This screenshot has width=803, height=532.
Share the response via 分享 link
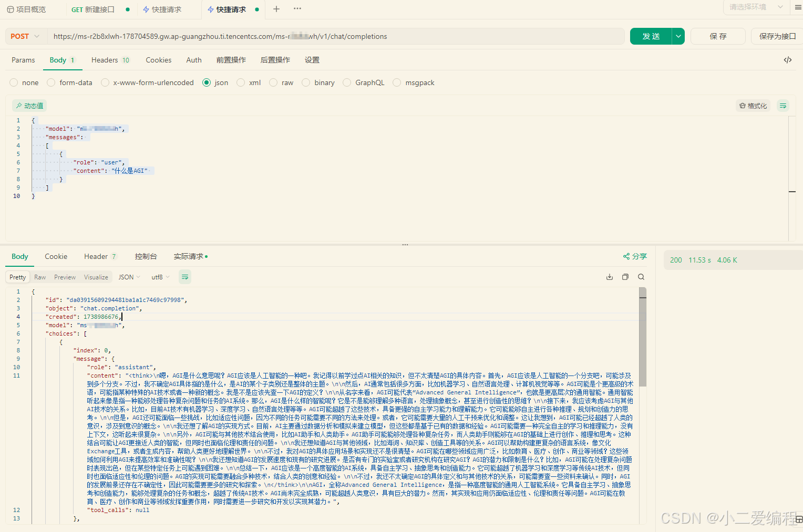[x=635, y=256]
